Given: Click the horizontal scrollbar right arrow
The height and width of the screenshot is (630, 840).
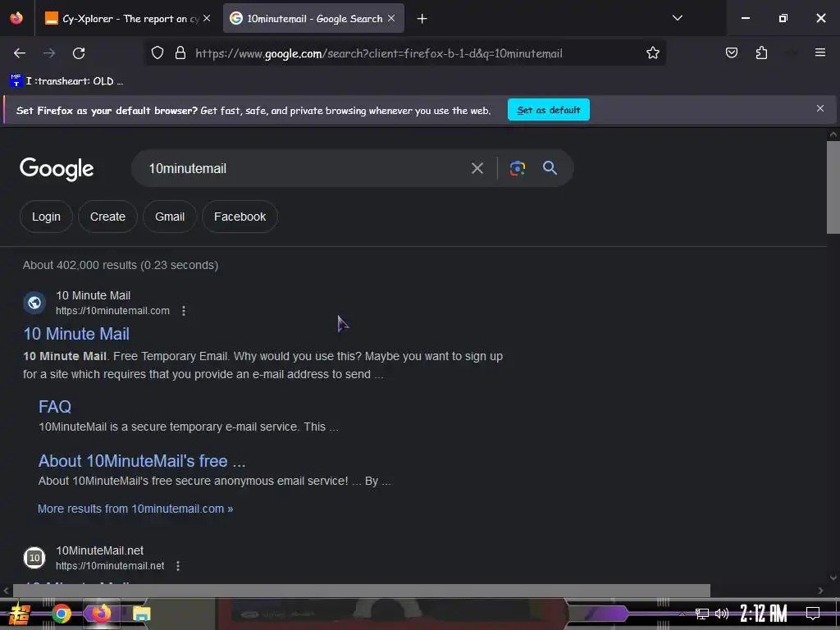Looking at the screenshot, I should [x=820, y=591].
